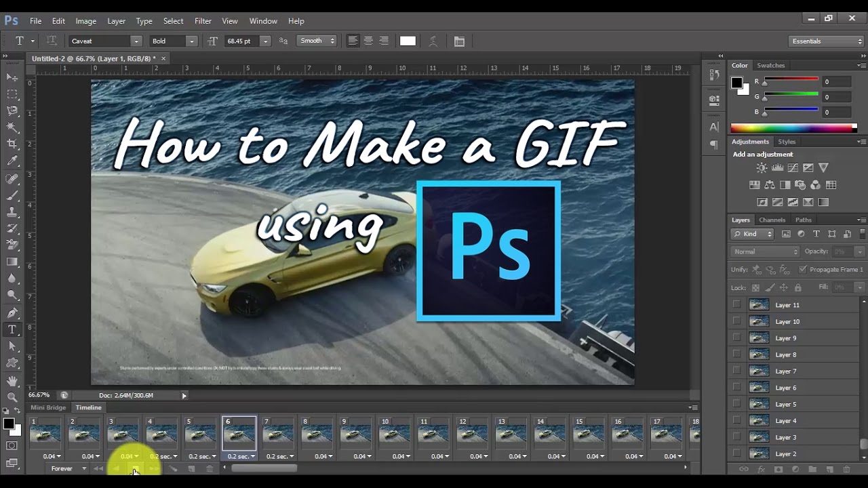Toggle visibility of Layer 7
Viewport: 868px width, 488px height.
(x=736, y=371)
